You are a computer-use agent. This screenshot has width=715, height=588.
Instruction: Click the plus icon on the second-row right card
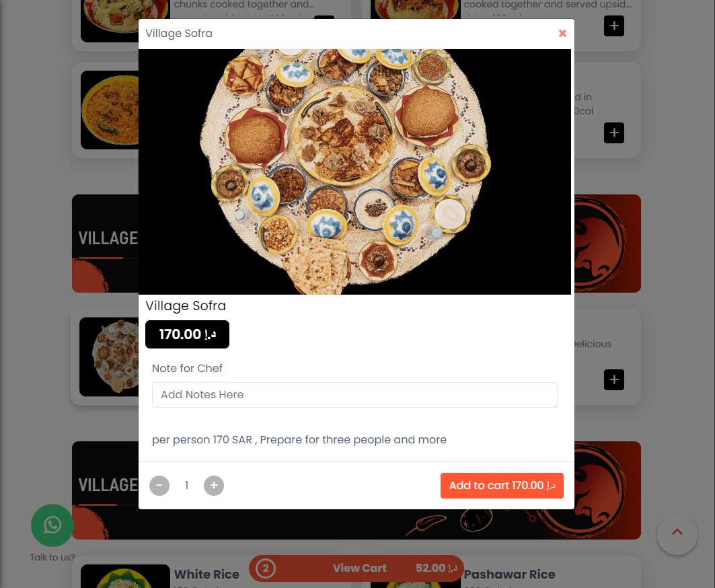click(x=613, y=133)
